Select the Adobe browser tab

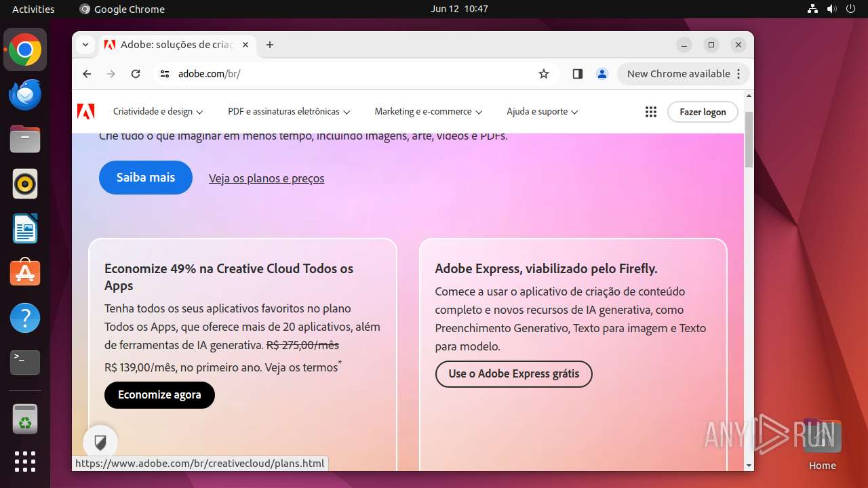point(176,45)
